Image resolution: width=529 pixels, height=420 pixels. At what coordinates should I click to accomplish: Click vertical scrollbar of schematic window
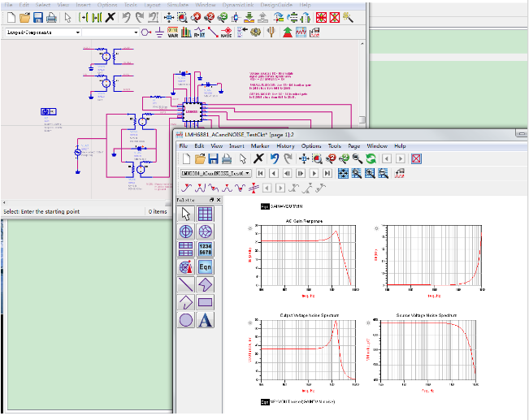pos(362,120)
